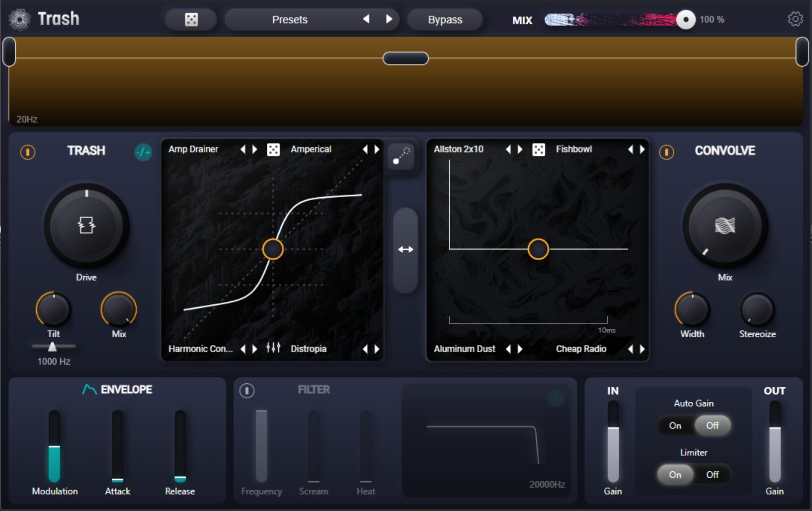Turn the Limiter On
Image resolution: width=812 pixels, height=511 pixels.
675,475
